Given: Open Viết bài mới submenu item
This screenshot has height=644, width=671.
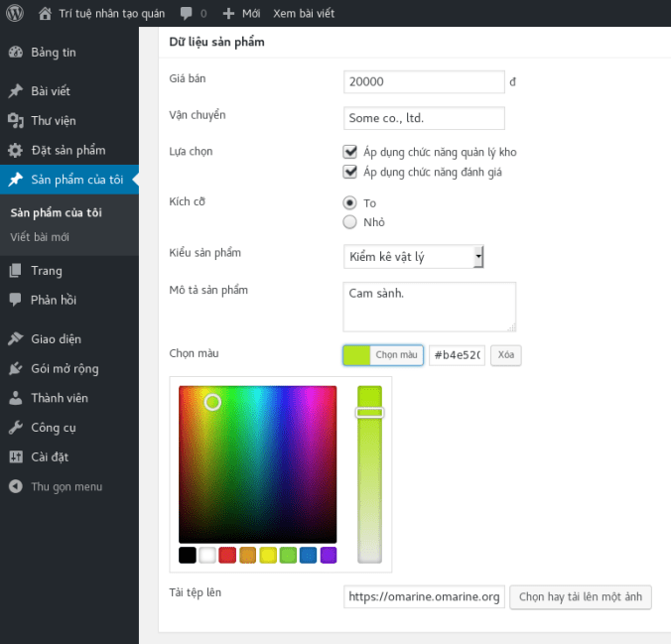Looking at the screenshot, I should click(x=40, y=237).
